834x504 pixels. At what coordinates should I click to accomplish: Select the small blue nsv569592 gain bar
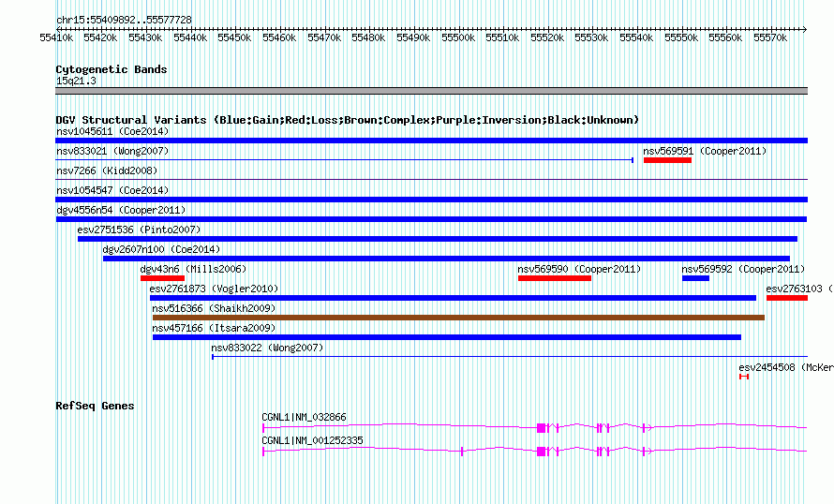click(x=695, y=278)
